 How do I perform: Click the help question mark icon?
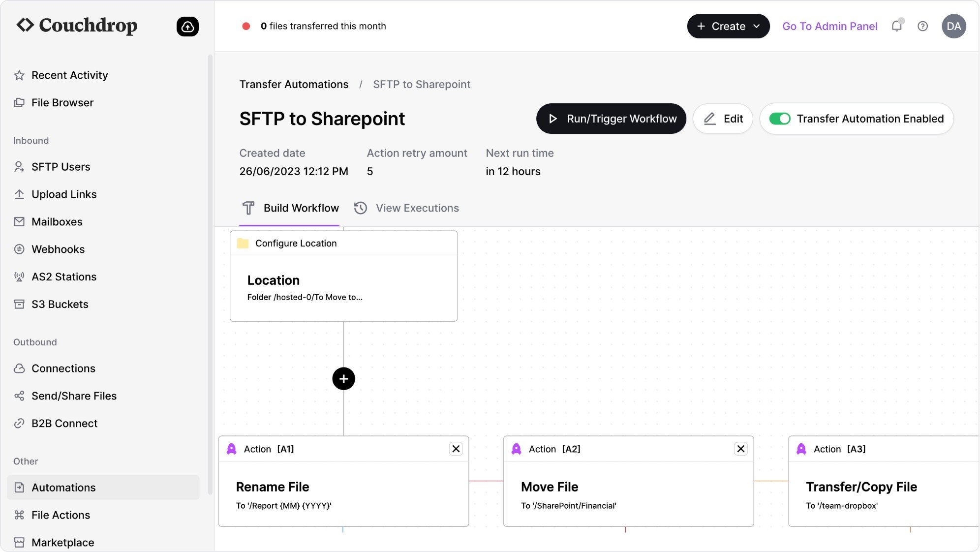click(x=922, y=26)
